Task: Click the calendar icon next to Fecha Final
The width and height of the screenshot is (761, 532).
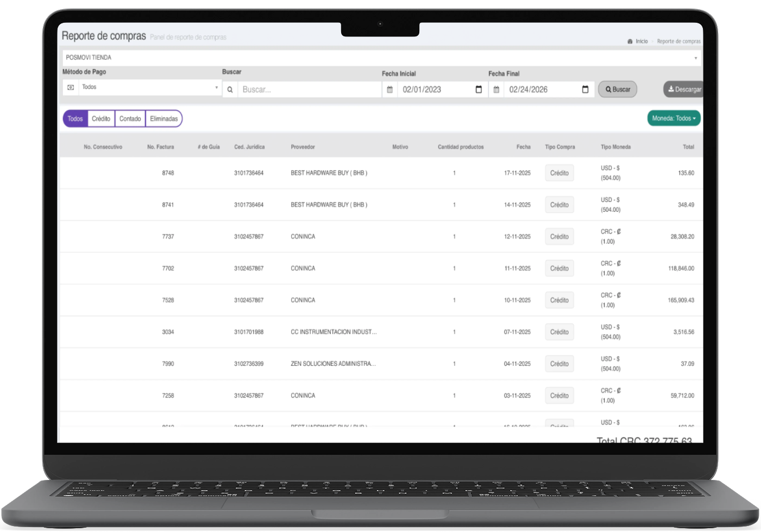Action: 496,89
